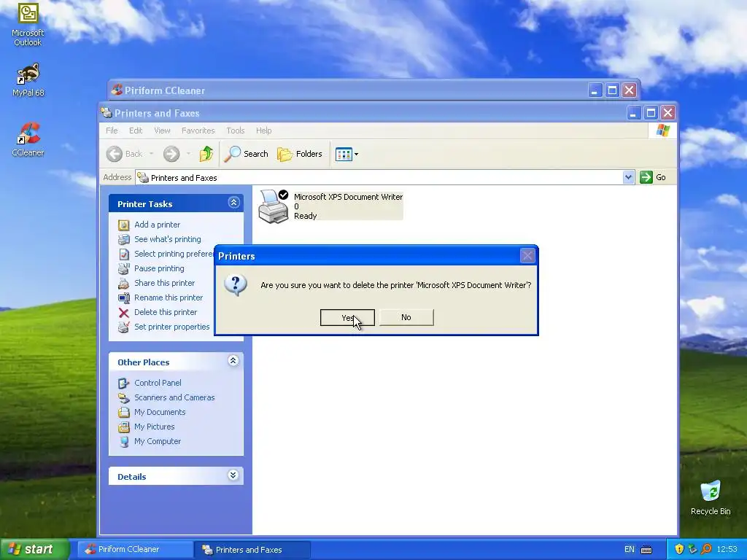Viewport: 747px width, 560px height.
Task: Click No in the Printers dialog
Action: point(406,318)
